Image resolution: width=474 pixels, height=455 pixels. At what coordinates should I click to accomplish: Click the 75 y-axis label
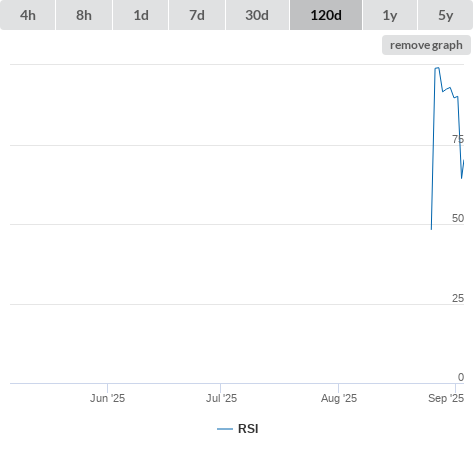click(x=458, y=139)
